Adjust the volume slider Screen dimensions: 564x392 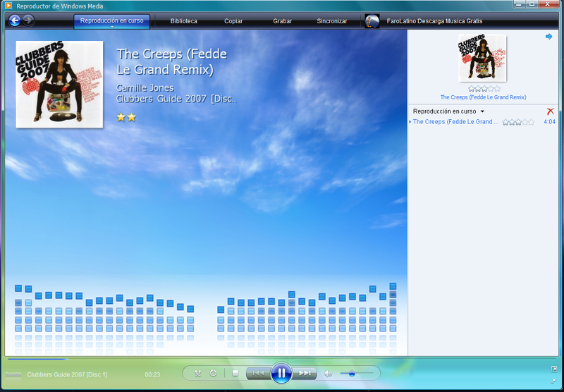[x=357, y=374]
